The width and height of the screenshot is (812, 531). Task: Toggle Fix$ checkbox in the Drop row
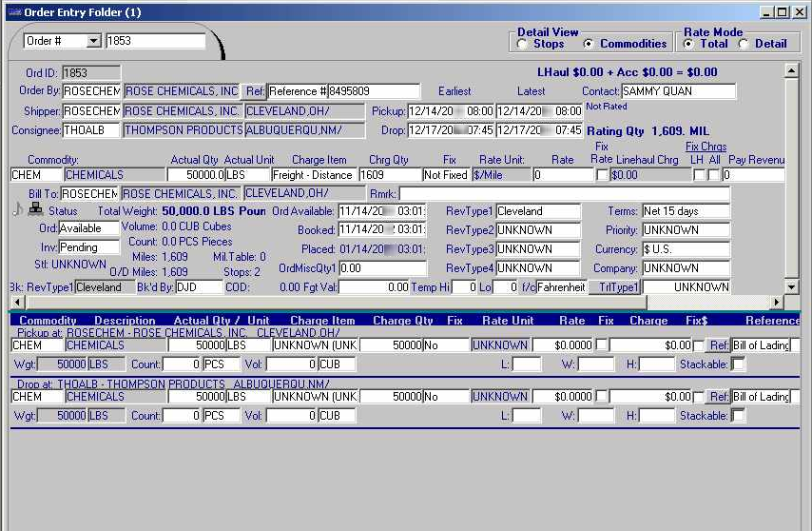point(698,397)
